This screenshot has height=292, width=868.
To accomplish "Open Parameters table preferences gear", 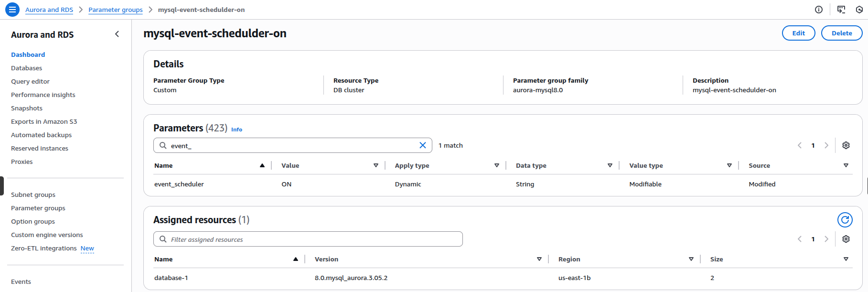I will point(846,145).
